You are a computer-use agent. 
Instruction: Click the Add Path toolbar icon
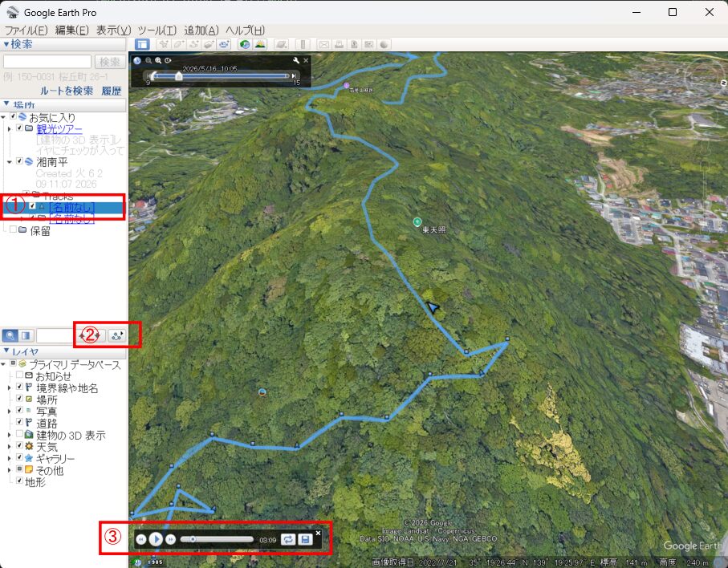[x=194, y=45]
